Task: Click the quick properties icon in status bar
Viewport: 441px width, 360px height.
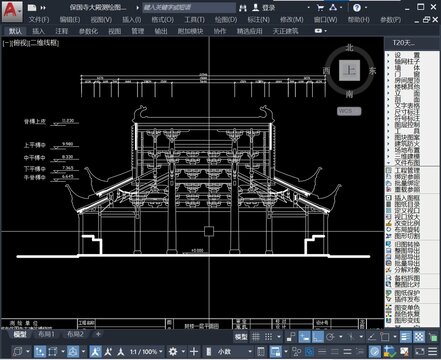Action: 261,351
